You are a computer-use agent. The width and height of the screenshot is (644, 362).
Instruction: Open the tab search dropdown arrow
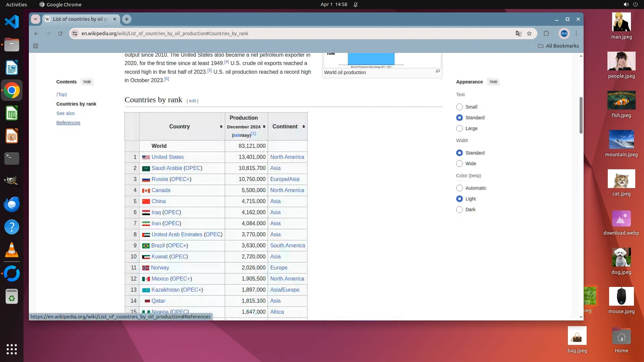pos(36,19)
